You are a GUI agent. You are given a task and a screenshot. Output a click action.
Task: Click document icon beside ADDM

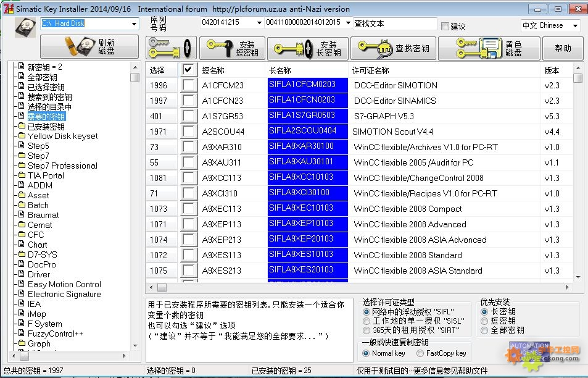click(x=22, y=185)
